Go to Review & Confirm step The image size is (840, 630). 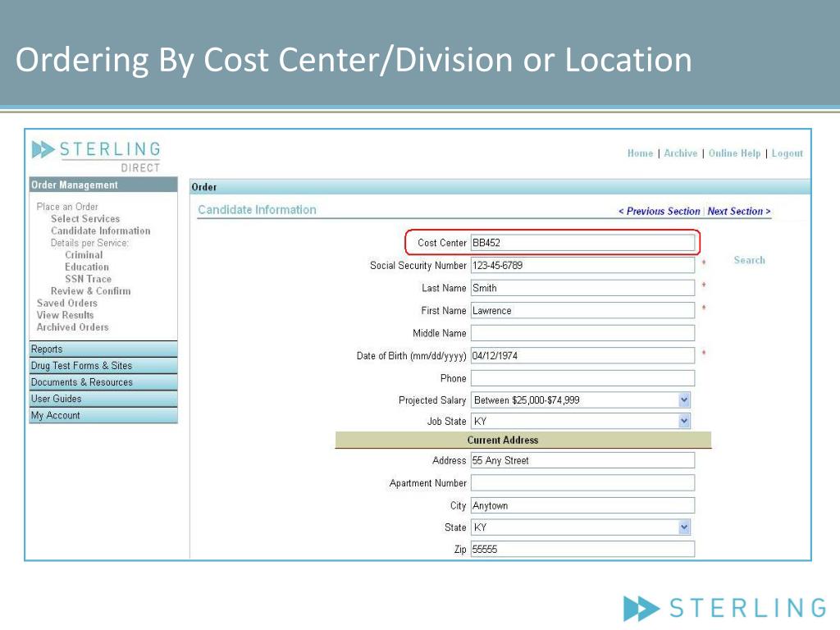click(90, 291)
